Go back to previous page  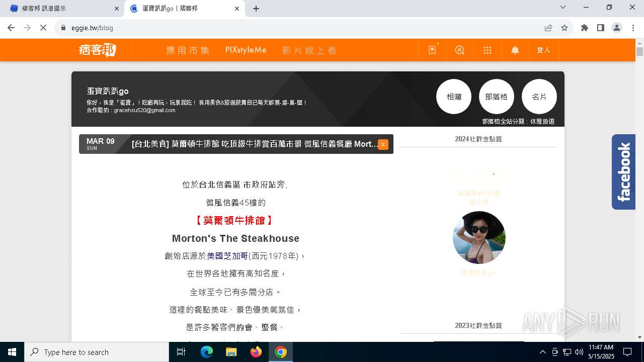point(11,28)
